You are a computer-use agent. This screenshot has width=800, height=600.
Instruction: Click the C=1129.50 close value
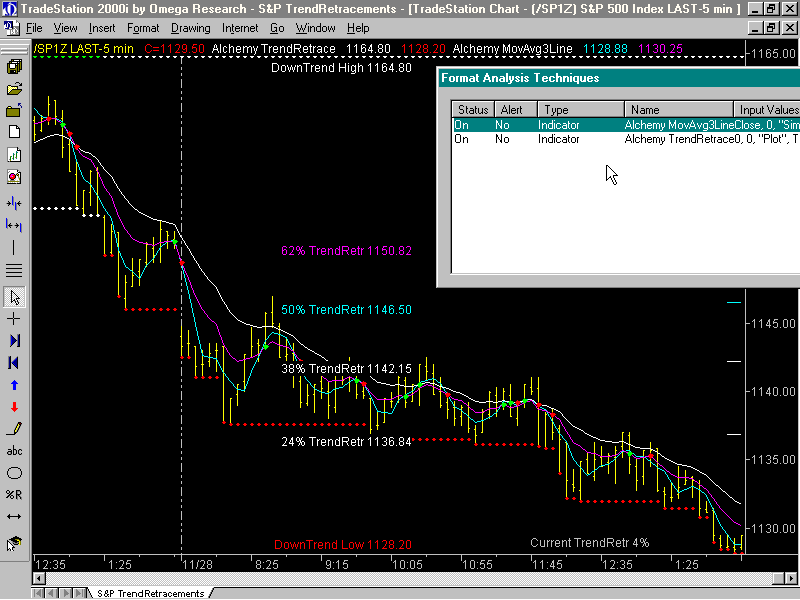pyautogui.click(x=174, y=49)
